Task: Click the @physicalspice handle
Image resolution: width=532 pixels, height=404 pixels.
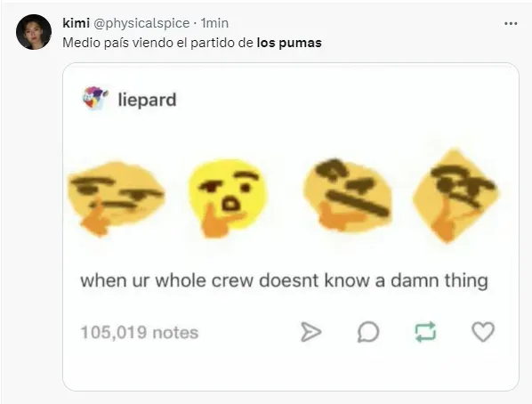Action: click(141, 23)
